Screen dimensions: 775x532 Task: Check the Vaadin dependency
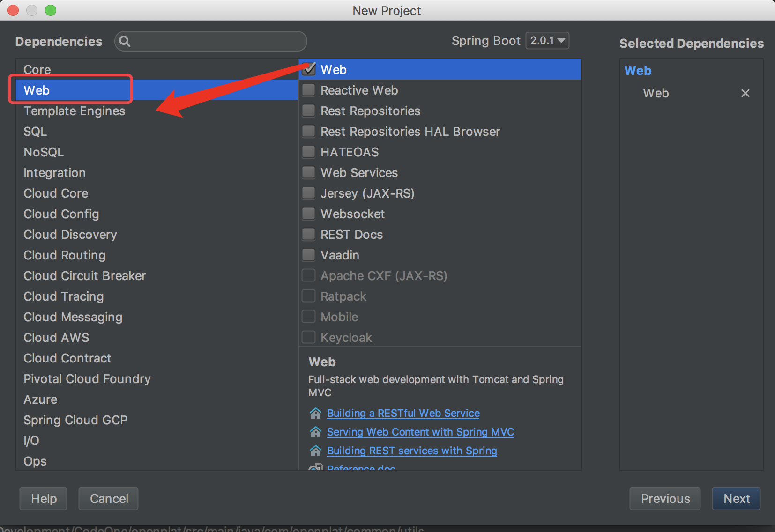309,255
